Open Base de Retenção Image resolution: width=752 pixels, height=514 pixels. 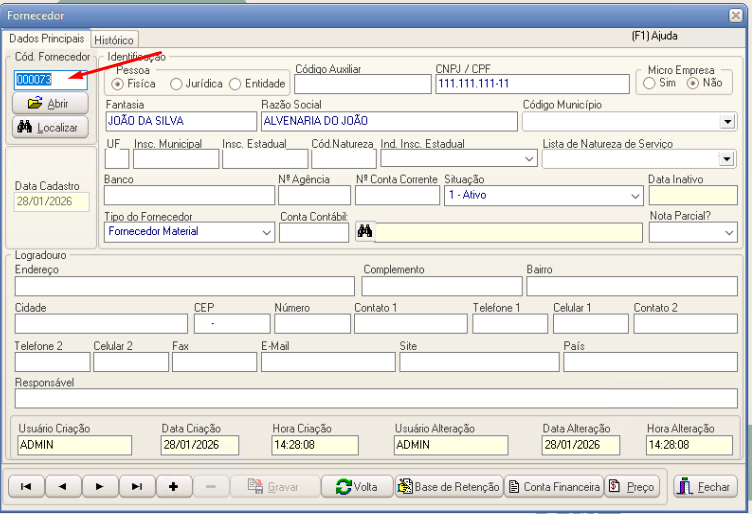[449, 487]
